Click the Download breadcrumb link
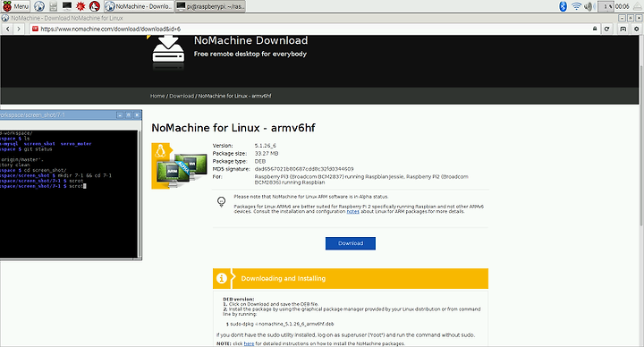The height and width of the screenshot is (347, 644). tap(182, 96)
